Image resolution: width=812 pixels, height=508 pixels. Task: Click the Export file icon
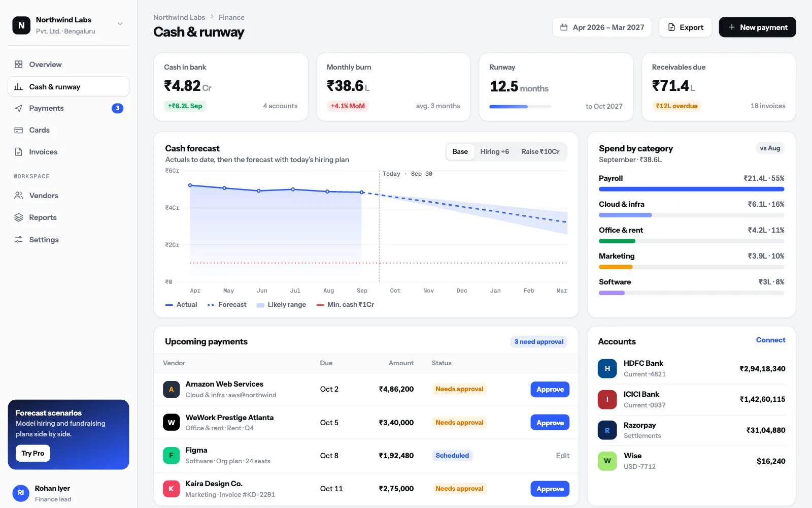point(671,27)
